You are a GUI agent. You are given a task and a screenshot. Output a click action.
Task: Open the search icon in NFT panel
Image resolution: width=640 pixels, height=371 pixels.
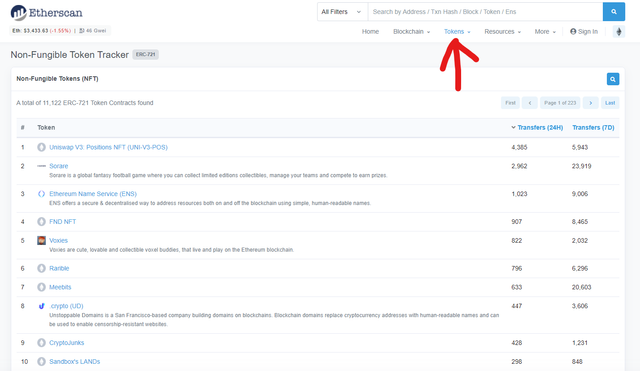click(x=613, y=79)
